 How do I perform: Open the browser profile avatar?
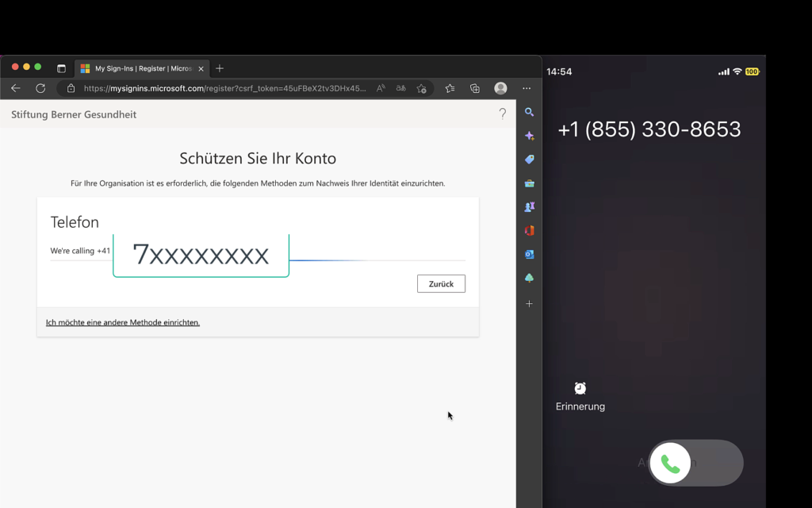[x=500, y=88]
